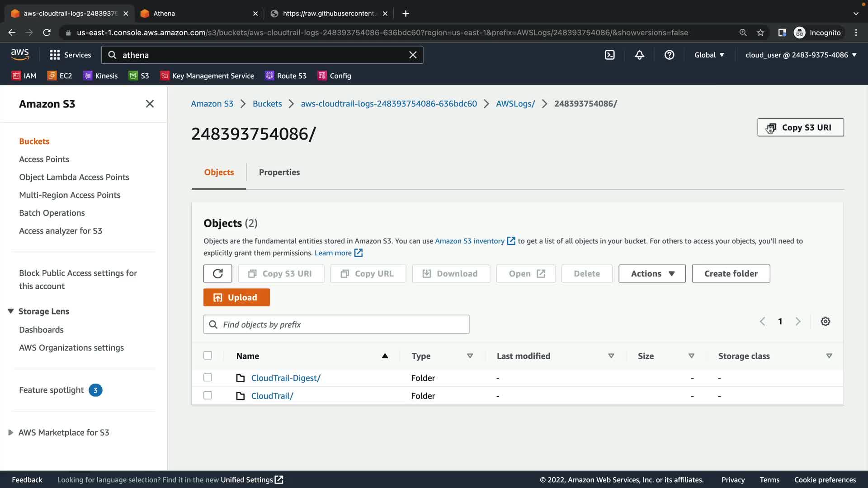Click the refresh objects list button
Image resolution: width=868 pixels, height=488 pixels.
coord(217,273)
